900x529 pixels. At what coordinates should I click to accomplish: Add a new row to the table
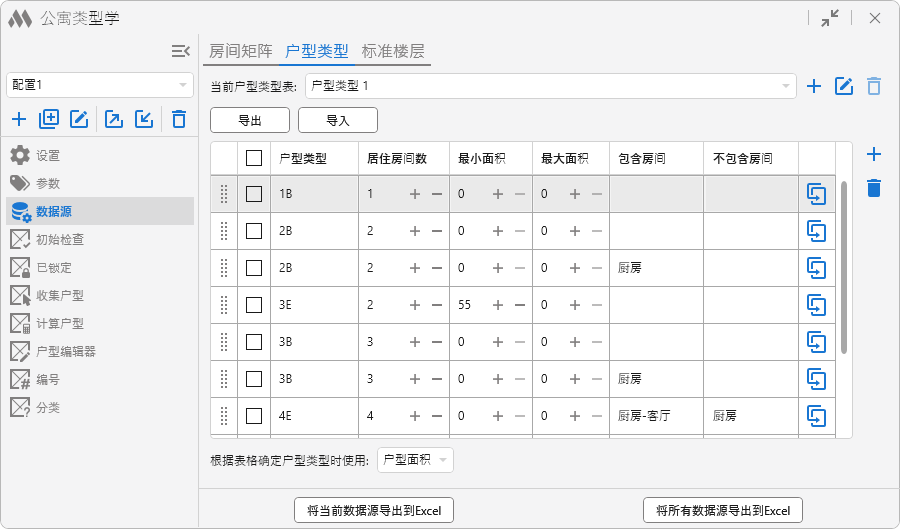pyautogui.click(x=873, y=154)
